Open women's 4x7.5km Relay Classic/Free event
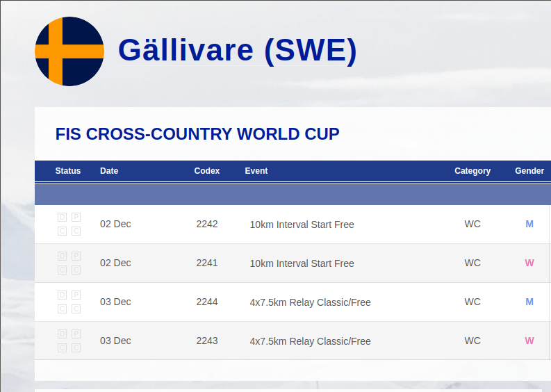The image size is (551, 392). point(311,342)
